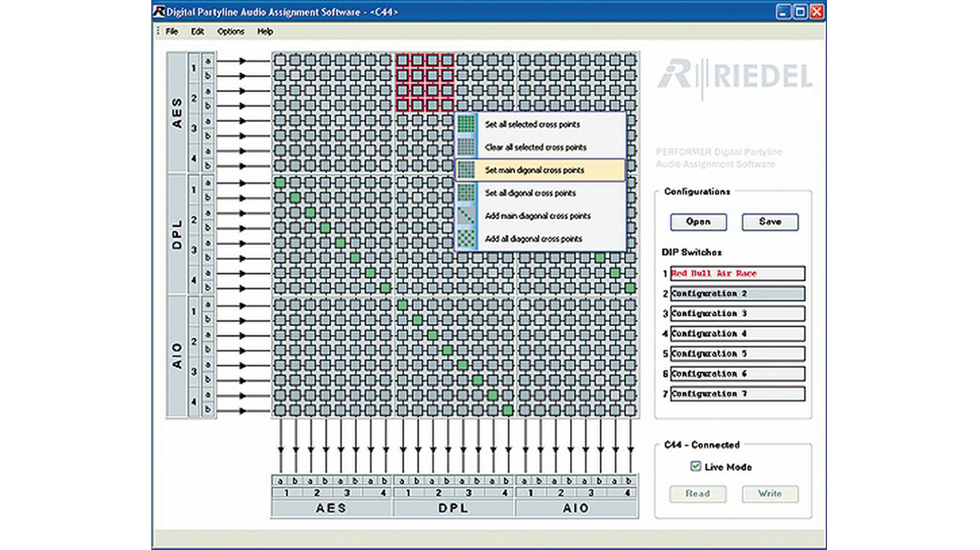Open the Options menu

[230, 32]
